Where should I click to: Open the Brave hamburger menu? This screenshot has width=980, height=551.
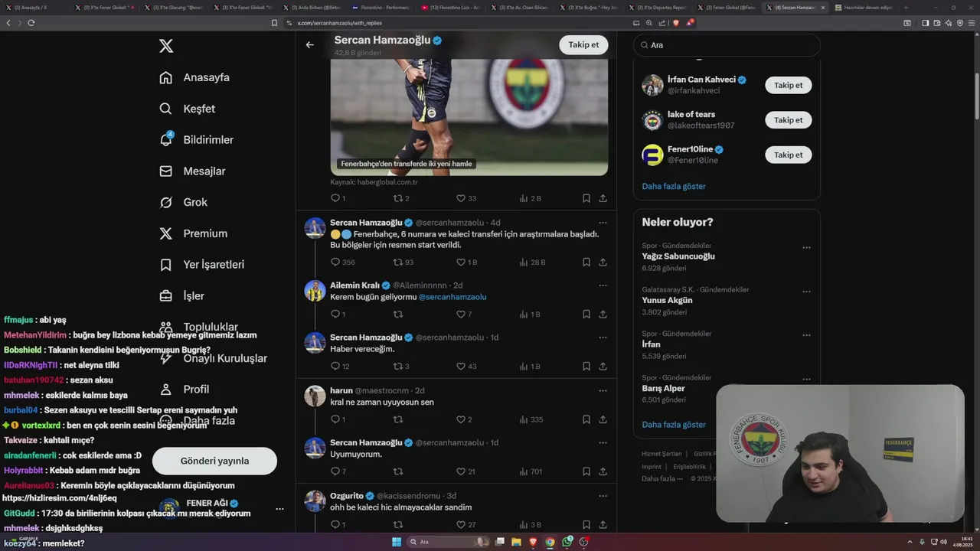tap(972, 23)
